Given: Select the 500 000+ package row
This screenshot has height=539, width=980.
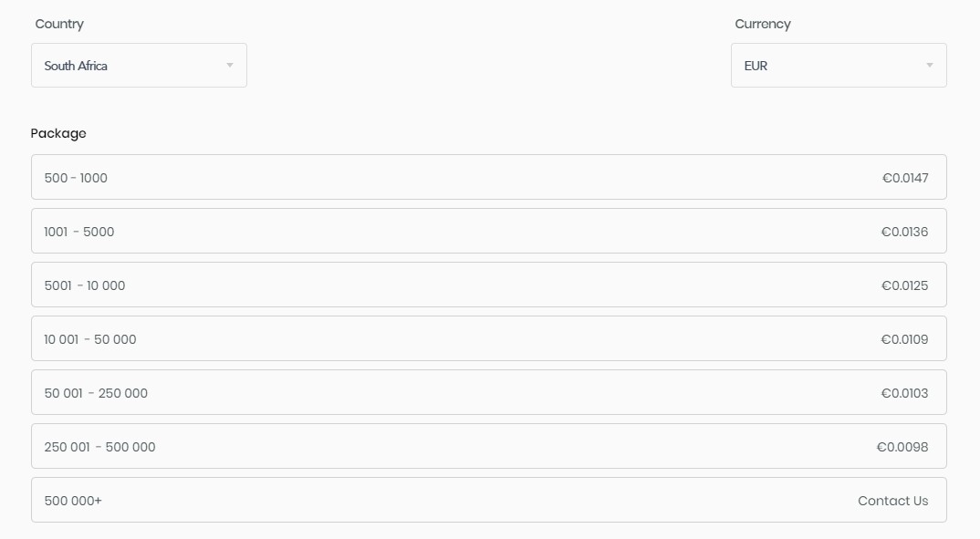Looking at the screenshot, I should pyautogui.click(x=489, y=500).
